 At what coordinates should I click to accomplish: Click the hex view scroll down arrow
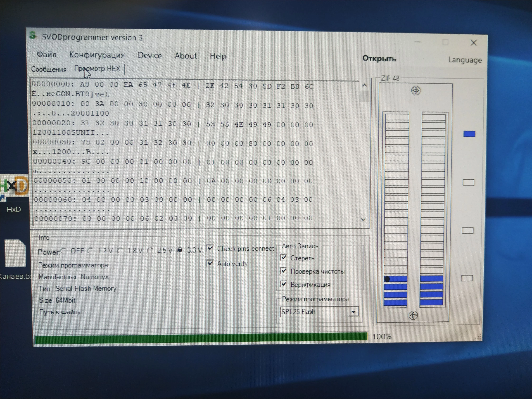363,219
